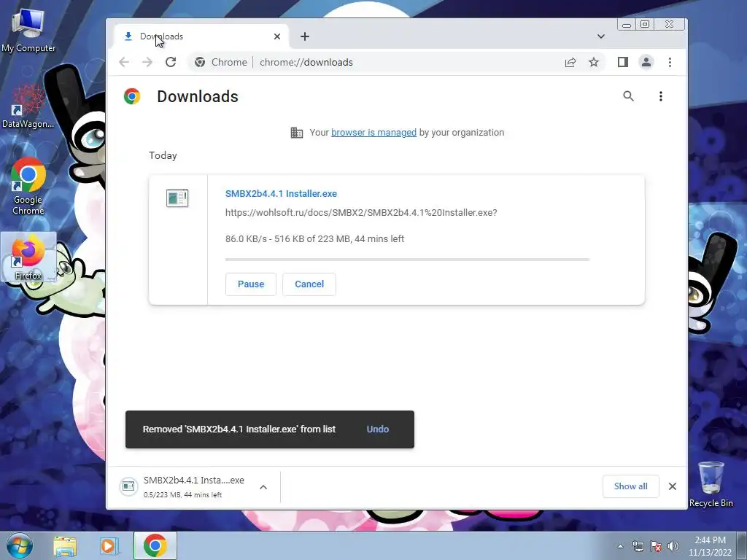The height and width of the screenshot is (560, 747).
Task: Click Chrome taskbar button
Action: pos(155,545)
